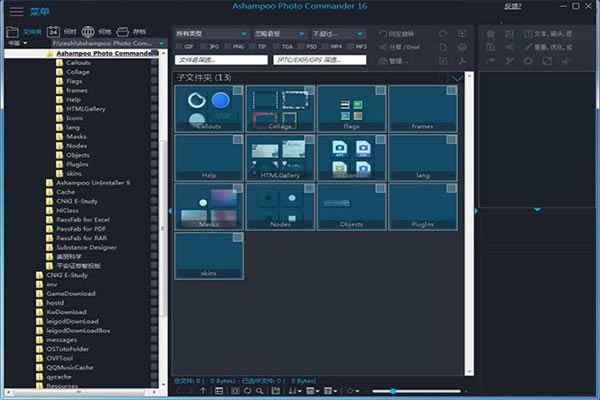Click the rotate left button
Screen dimensions: 600x400
pyautogui.click(x=396, y=34)
